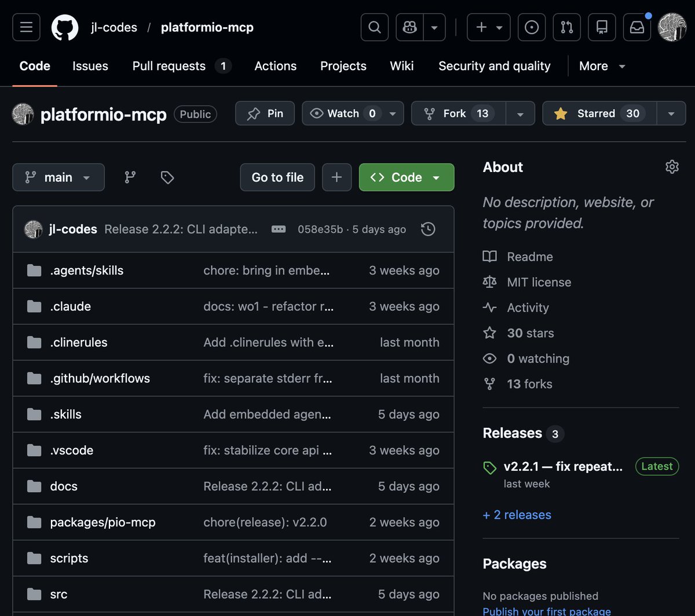Open the add file plus button
The image size is (695, 616).
tap(337, 177)
